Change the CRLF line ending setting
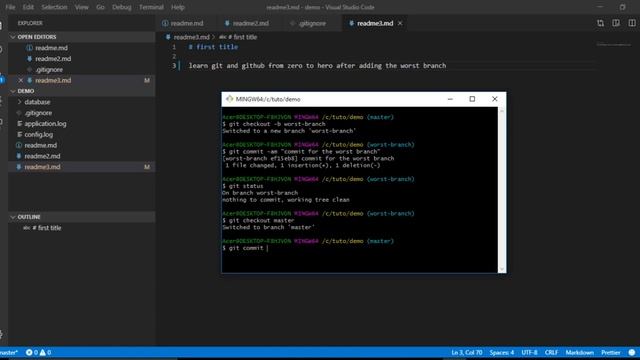This screenshot has height=360, width=640. [551, 353]
